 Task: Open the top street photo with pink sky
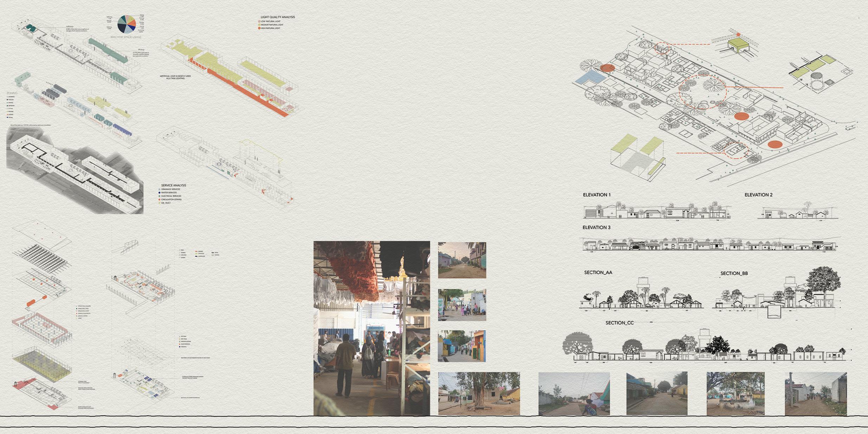462,260
